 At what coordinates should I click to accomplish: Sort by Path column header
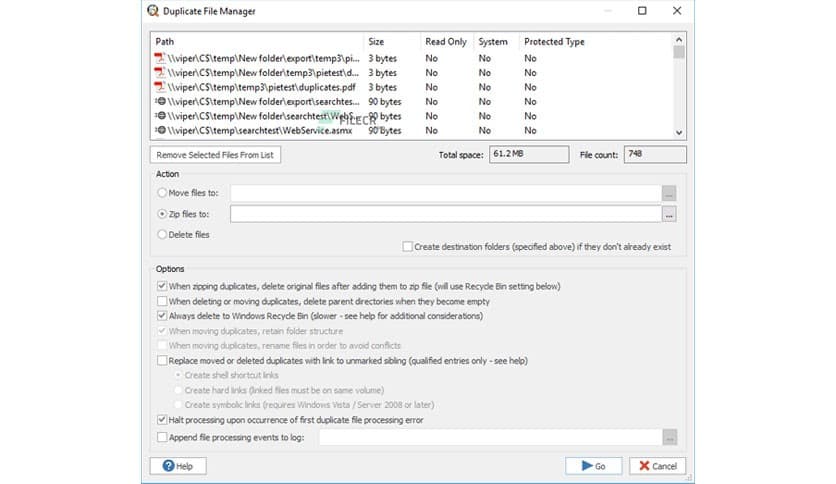click(258, 42)
